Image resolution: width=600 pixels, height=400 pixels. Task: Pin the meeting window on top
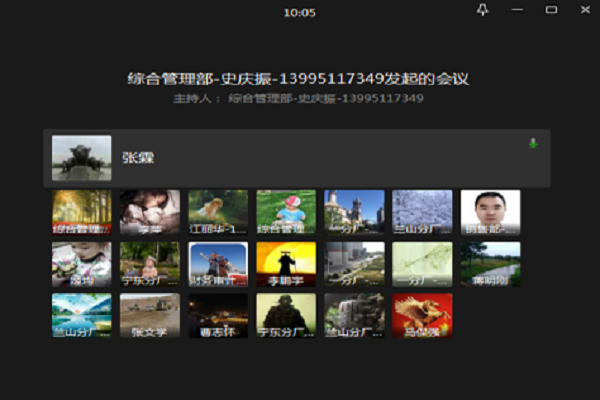482,9
